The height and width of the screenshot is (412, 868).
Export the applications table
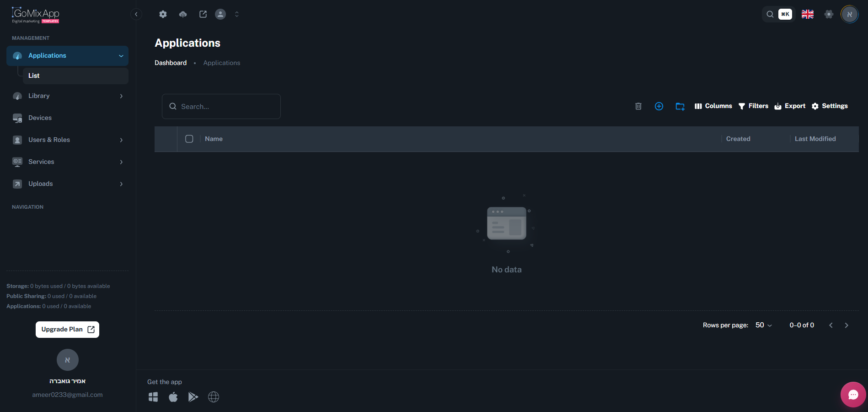(x=790, y=106)
